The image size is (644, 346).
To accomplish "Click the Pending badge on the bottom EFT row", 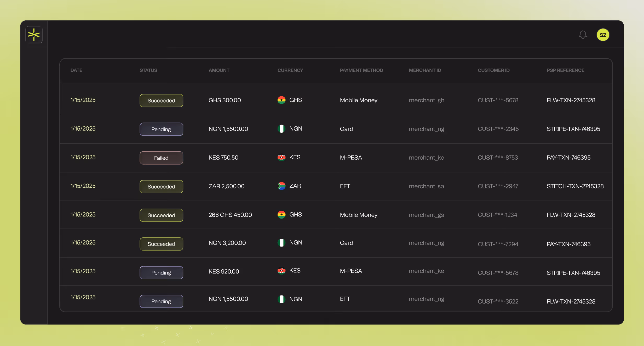I will coord(161,301).
